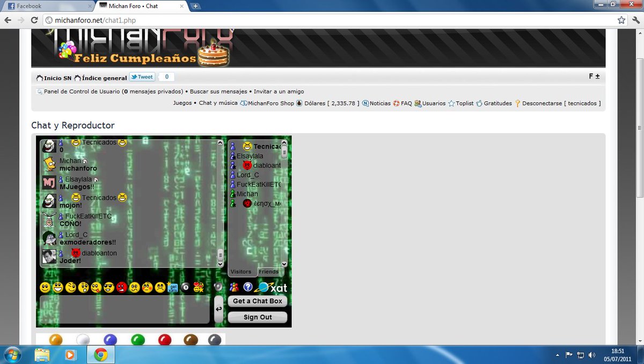Screen dimensions: 644x364
Task: Sign Out of the xat chat
Action: click(x=258, y=317)
